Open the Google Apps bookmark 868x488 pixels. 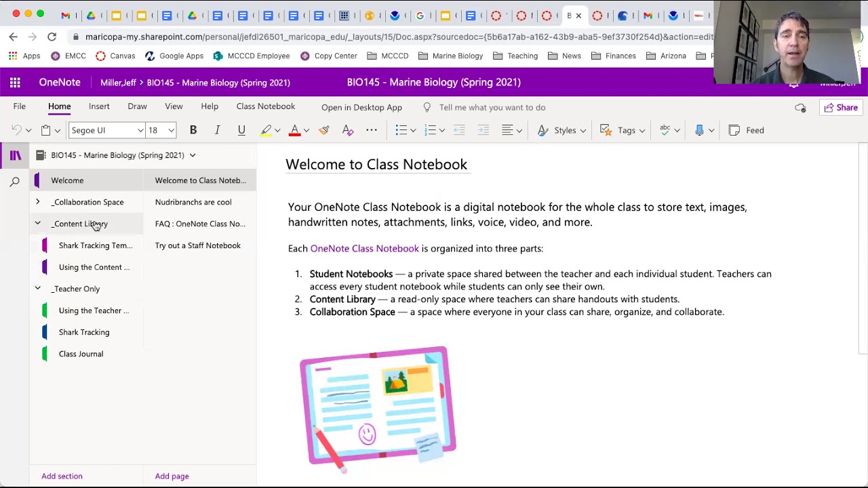174,56
